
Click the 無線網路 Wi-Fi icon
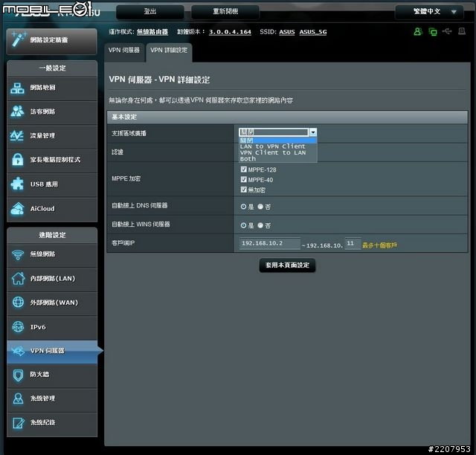pos(18,254)
